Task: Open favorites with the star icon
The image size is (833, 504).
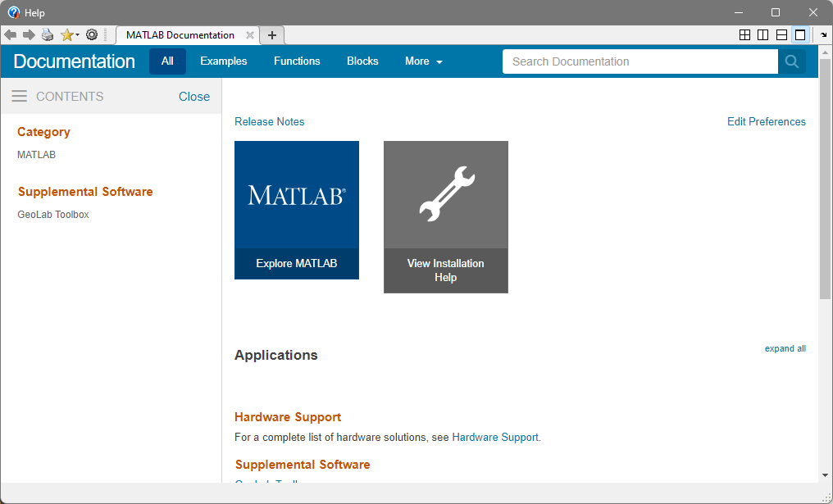Action: (x=69, y=35)
